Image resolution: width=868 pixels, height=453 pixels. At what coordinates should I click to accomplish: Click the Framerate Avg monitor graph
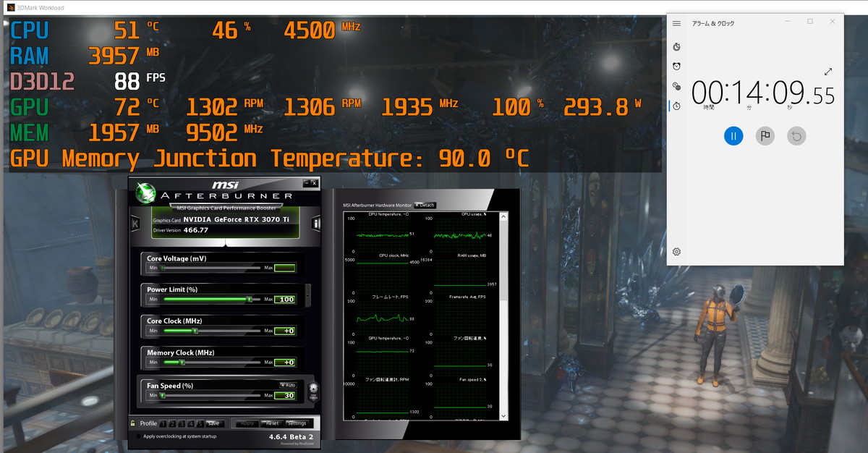pyautogui.click(x=461, y=318)
